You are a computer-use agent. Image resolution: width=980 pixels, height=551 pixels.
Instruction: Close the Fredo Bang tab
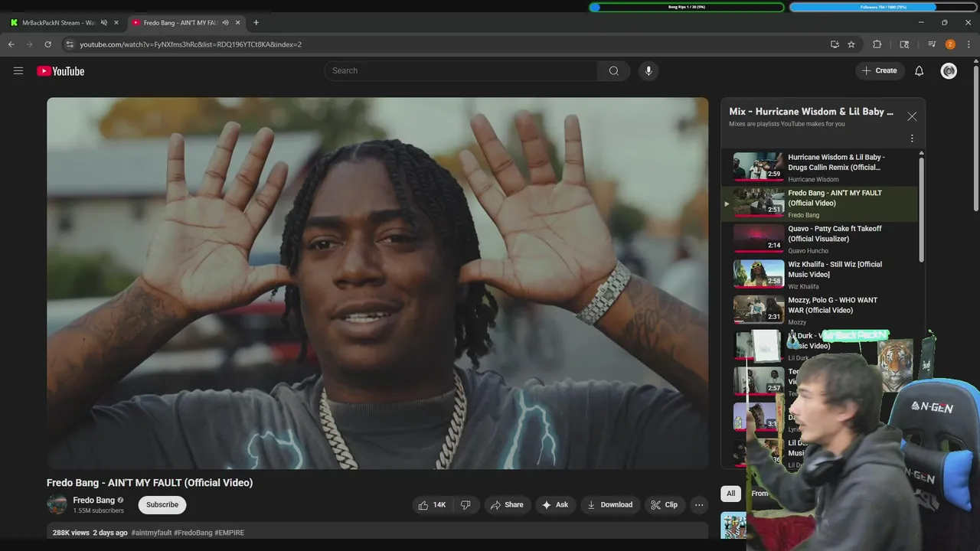(x=237, y=23)
